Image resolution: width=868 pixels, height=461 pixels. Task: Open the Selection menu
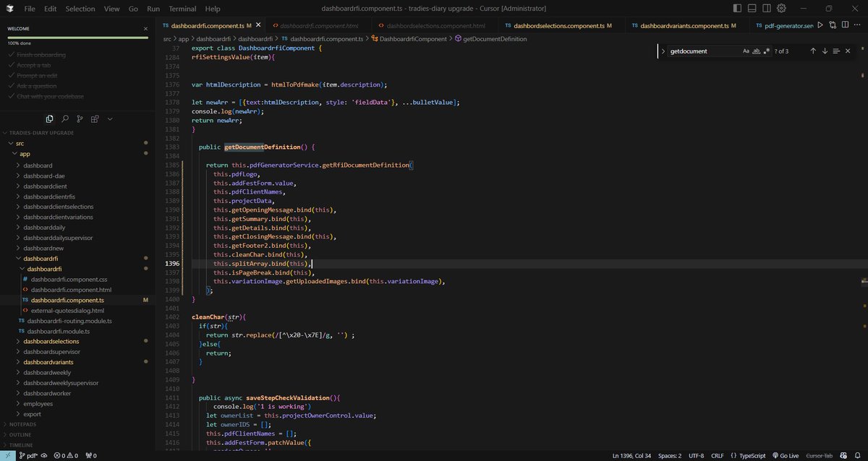(80, 9)
